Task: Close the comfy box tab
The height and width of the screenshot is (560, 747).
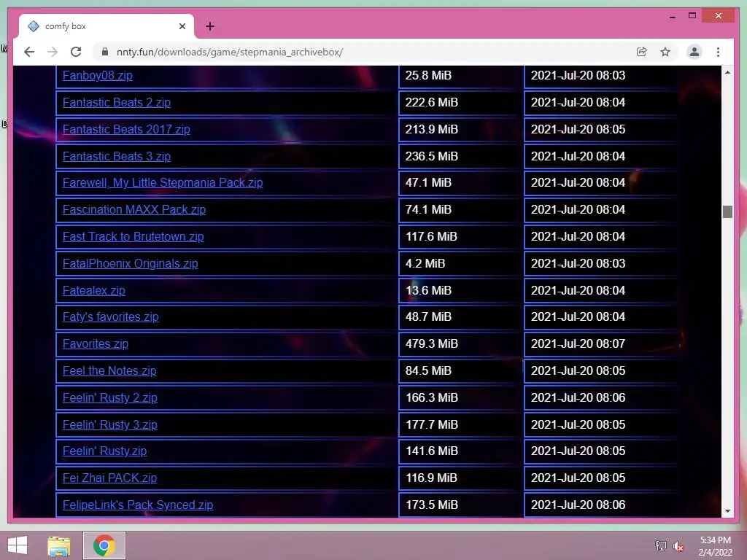Action: 182,26
